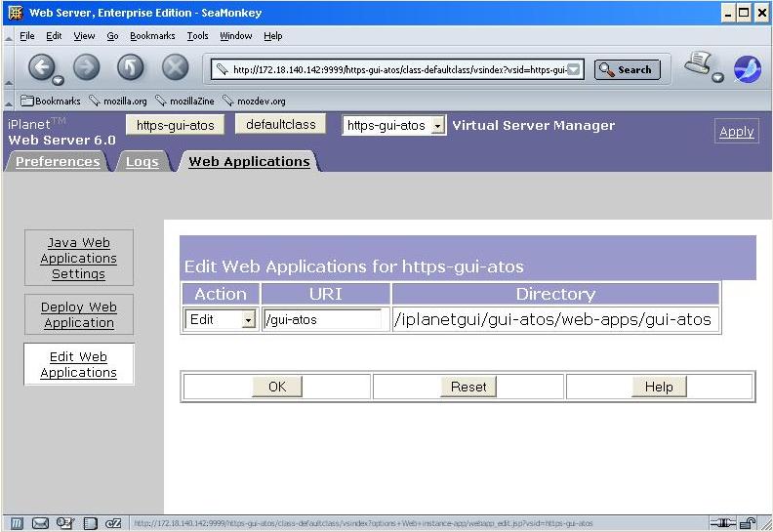Open Composer from the status bar icon
Screen dimensions: 773x532
tap(65, 523)
